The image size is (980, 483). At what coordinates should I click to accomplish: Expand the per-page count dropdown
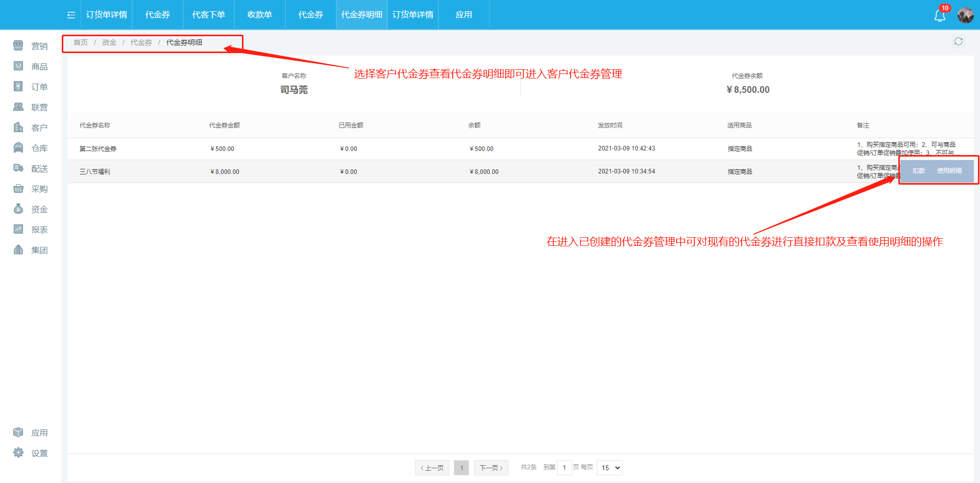[x=609, y=468]
